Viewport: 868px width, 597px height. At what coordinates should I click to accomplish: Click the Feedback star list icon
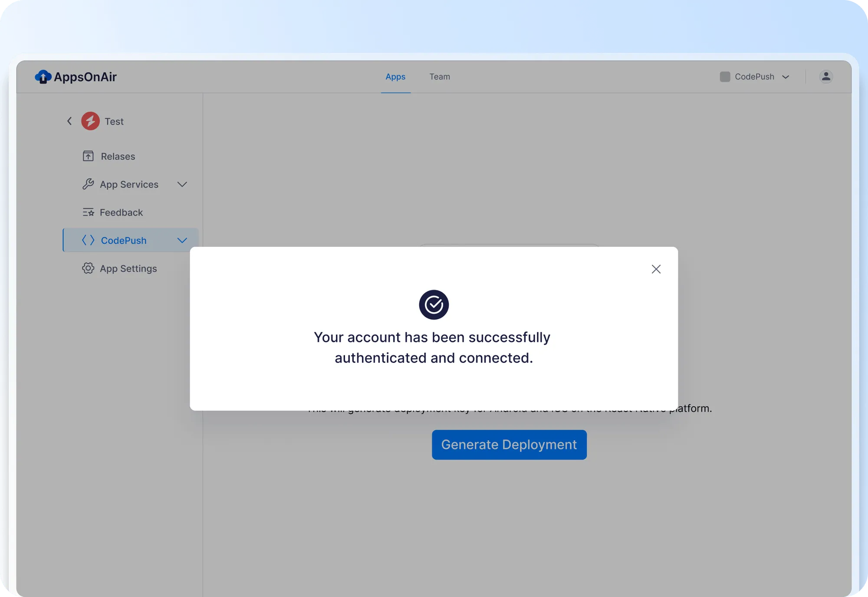(88, 212)
